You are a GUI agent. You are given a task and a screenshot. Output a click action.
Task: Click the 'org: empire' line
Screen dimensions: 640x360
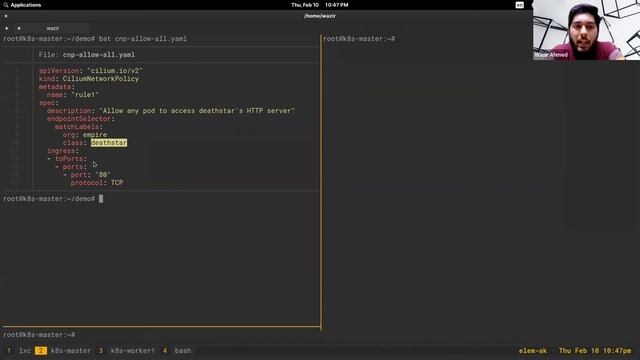pos(85,135)
